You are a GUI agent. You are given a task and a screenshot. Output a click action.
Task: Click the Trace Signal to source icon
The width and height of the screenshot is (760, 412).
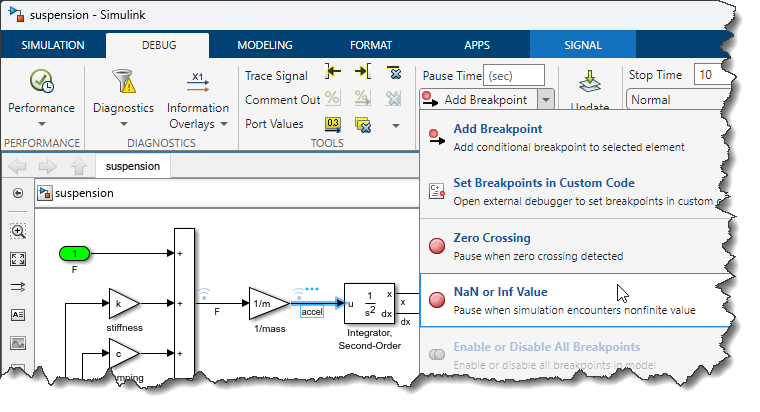pos(334,74)
